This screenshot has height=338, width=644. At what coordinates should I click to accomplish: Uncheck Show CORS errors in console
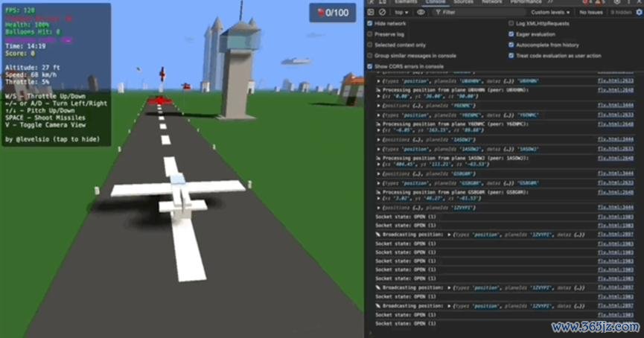[370, 66]
